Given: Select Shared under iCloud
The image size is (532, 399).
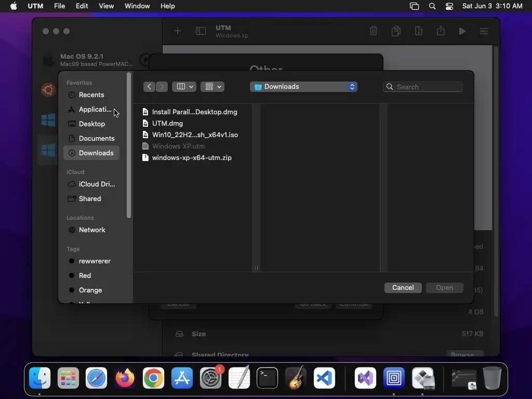Looking at the screenshot, I should [x=91, y=199].
